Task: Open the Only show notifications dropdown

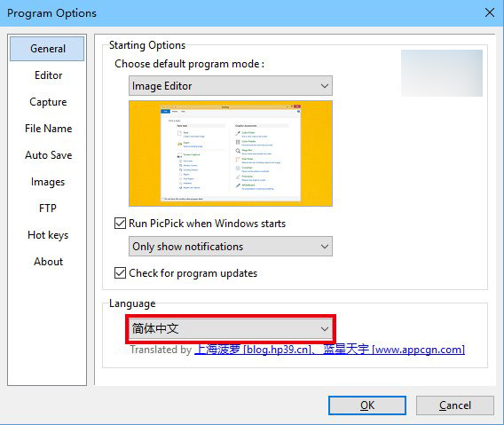Action: point(231,247)
